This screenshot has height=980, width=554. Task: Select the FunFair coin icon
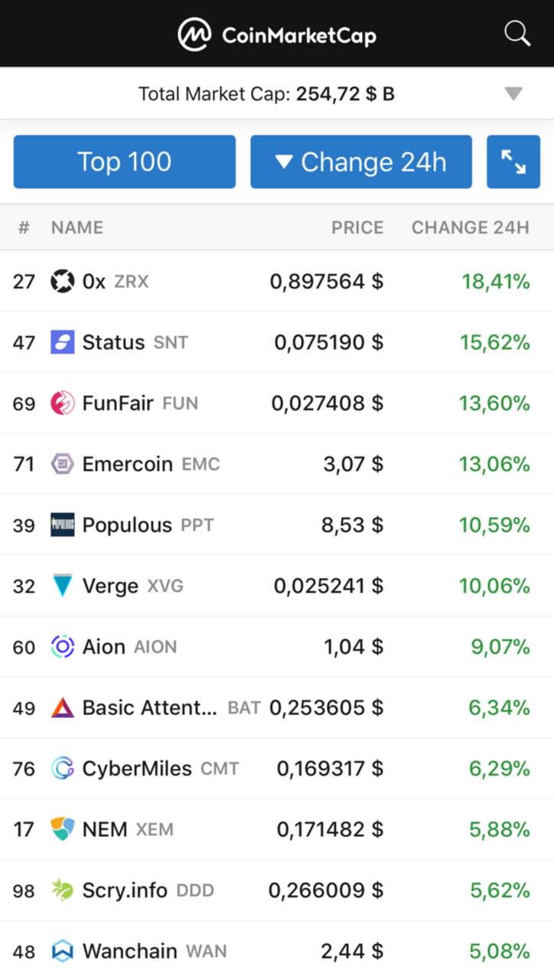(63, 403)
